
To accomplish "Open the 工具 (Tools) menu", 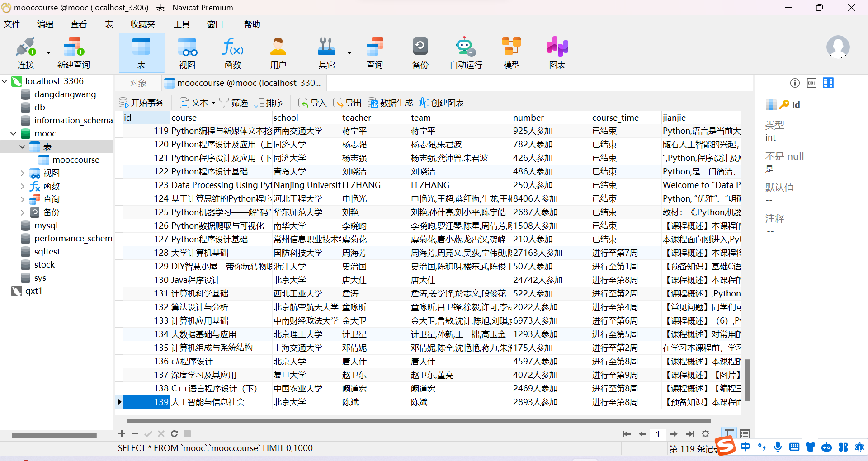I will tap(182, 24).
